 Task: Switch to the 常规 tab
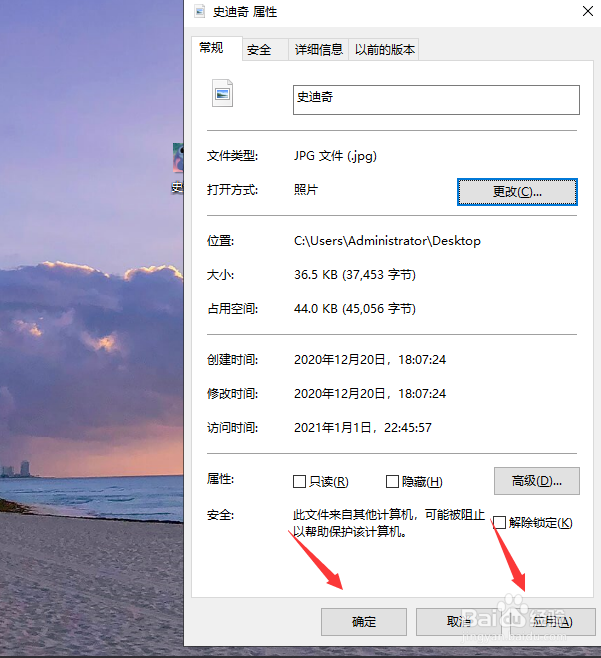click(x=217, y=48)
